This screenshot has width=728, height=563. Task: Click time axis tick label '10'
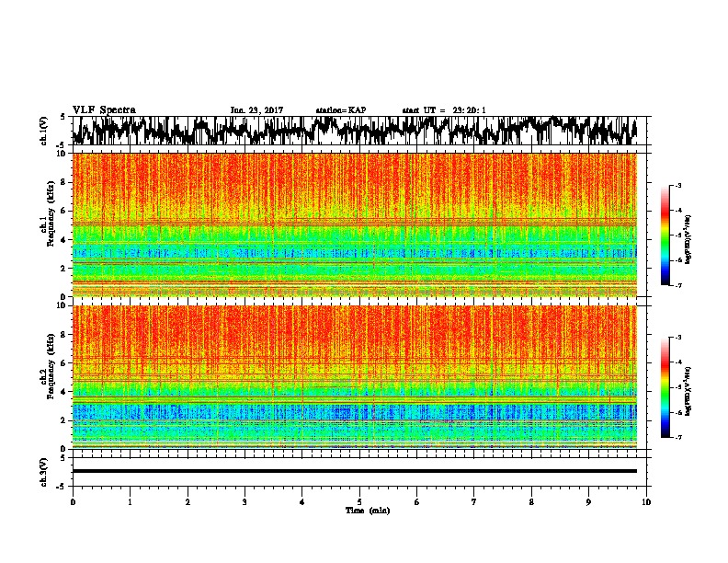[x=646, y=501]
